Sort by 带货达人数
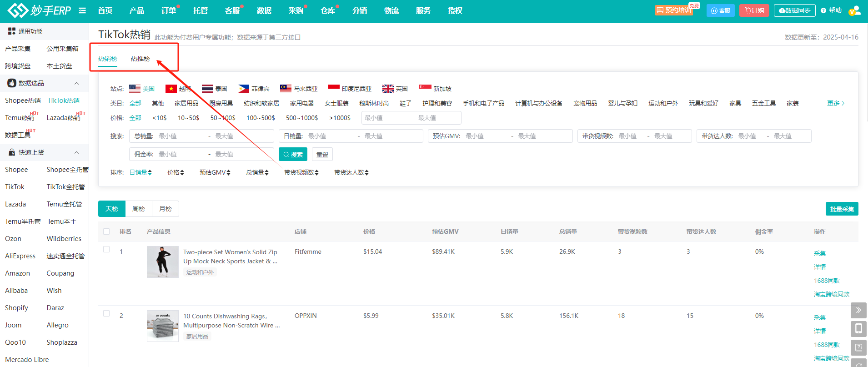The width and height of the screenshot is (868, 367). point(351,172)
